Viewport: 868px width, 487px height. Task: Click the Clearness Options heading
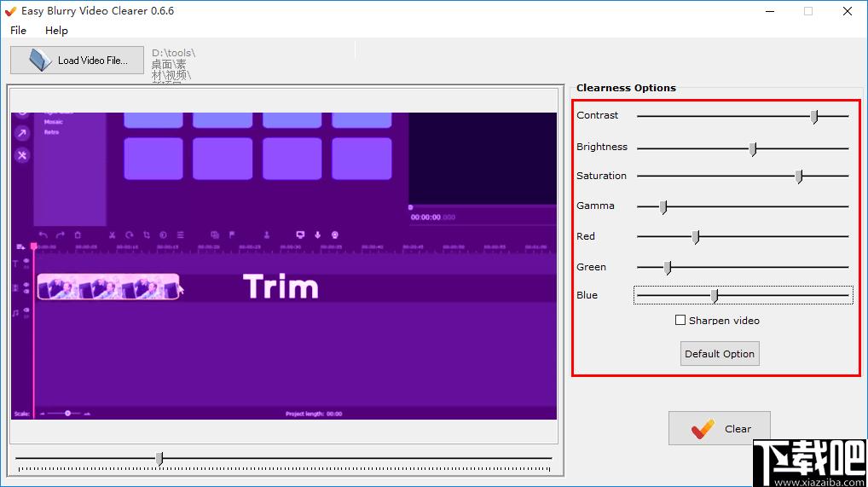pyautogui.click(x=626, y=88)
